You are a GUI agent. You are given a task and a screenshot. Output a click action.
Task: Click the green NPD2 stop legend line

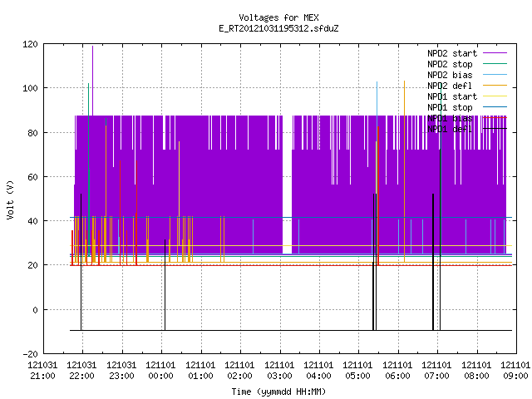click(x=495, y=64)
